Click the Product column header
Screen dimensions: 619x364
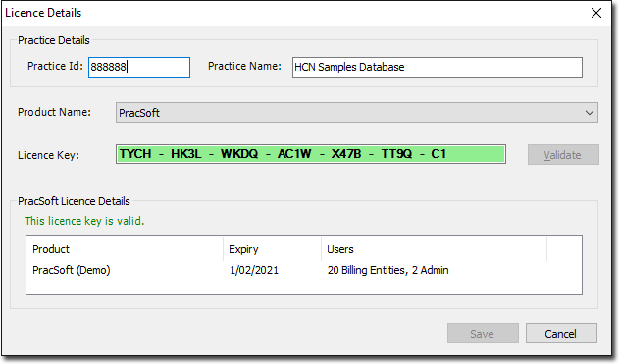click(125, 249)
